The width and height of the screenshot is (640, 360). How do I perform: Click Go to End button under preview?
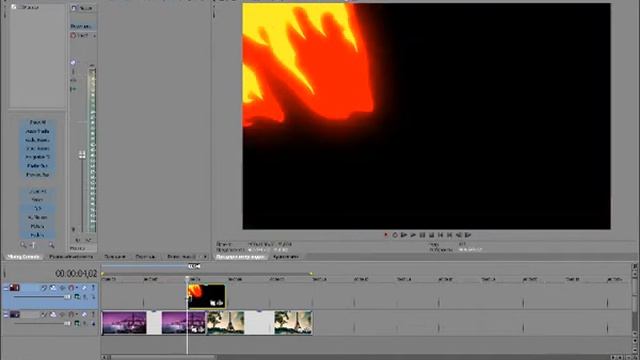[449, 235]
